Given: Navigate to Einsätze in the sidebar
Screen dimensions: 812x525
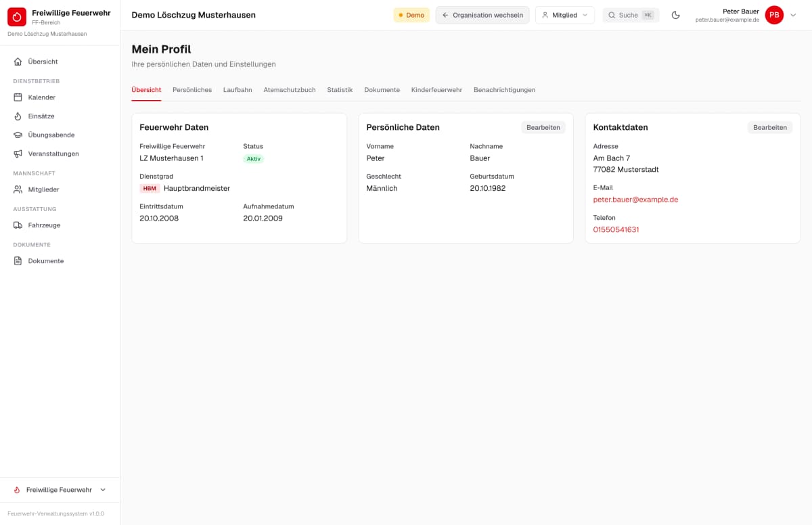Looking at the screenshot, I should pyautogui.click(x=60, y=116).
